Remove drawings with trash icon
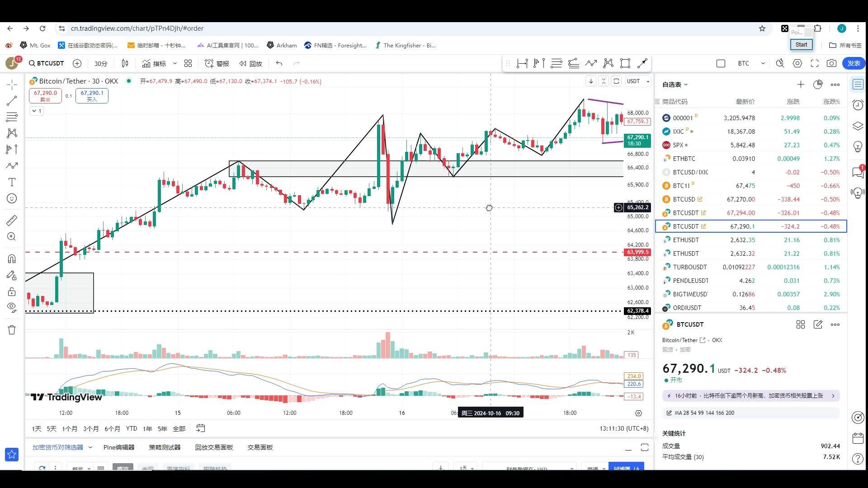 tap(12, 330)
